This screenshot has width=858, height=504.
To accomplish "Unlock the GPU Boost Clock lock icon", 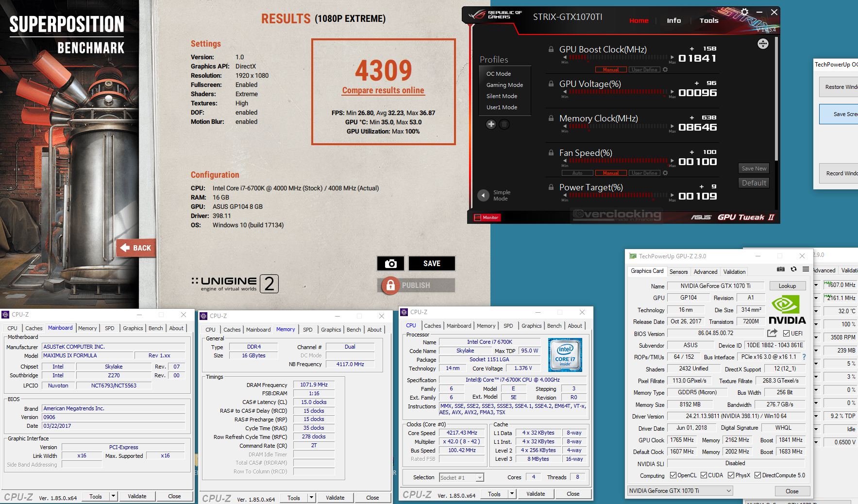I will pos(551,49).
